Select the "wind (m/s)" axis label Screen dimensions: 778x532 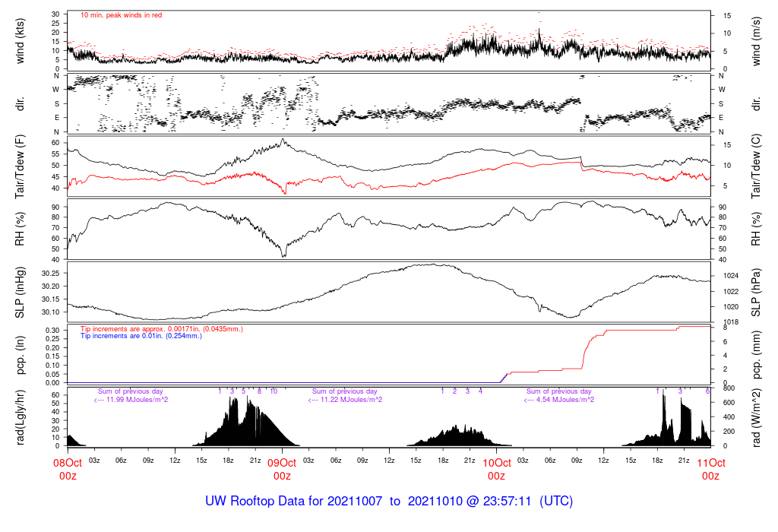756,41
